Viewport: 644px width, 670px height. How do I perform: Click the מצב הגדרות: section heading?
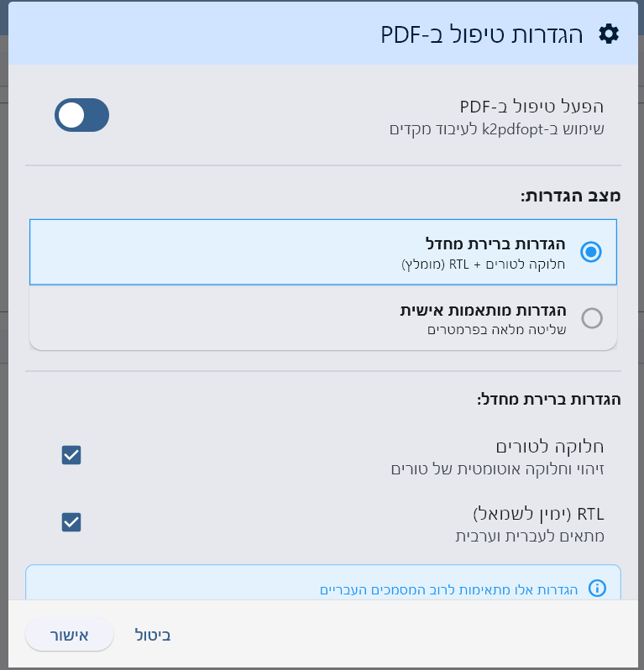[570, 196]
